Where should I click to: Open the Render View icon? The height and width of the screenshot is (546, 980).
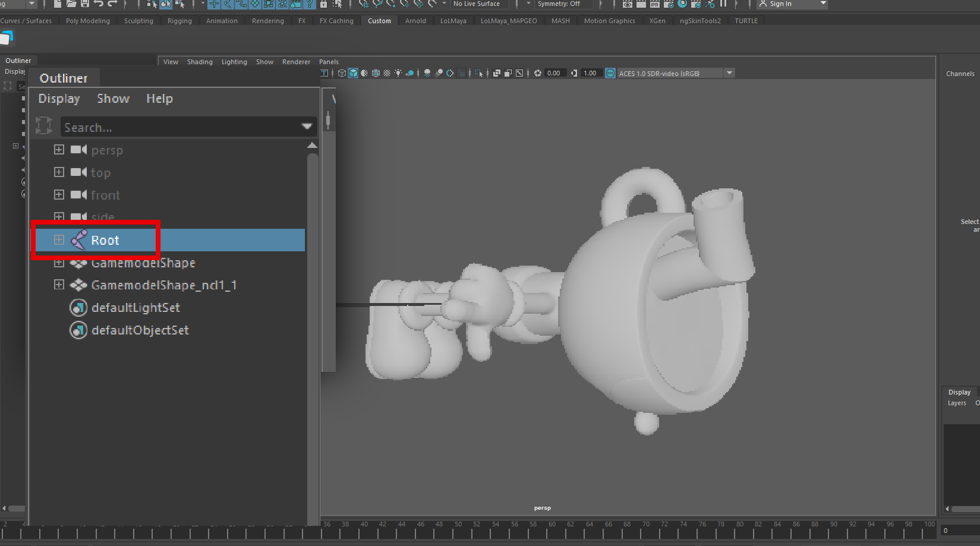[x=627, y=4]
